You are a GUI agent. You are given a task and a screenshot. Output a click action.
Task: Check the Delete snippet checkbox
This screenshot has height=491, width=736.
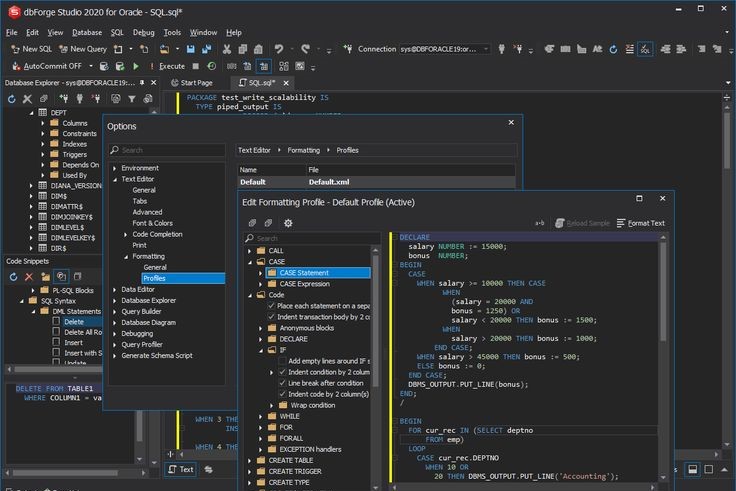pyautogui.click(x=56, y=322)
